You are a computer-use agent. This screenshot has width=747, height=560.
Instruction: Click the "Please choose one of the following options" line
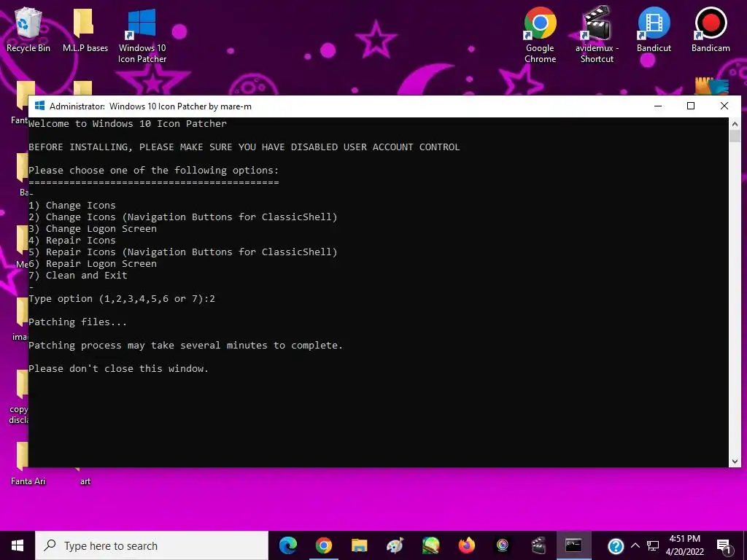point(153,171)
